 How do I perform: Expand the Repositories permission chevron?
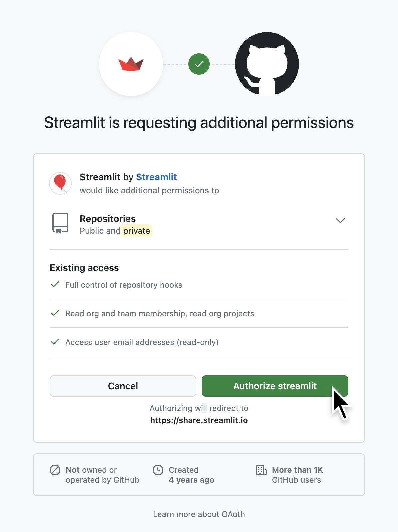point(340,220)
